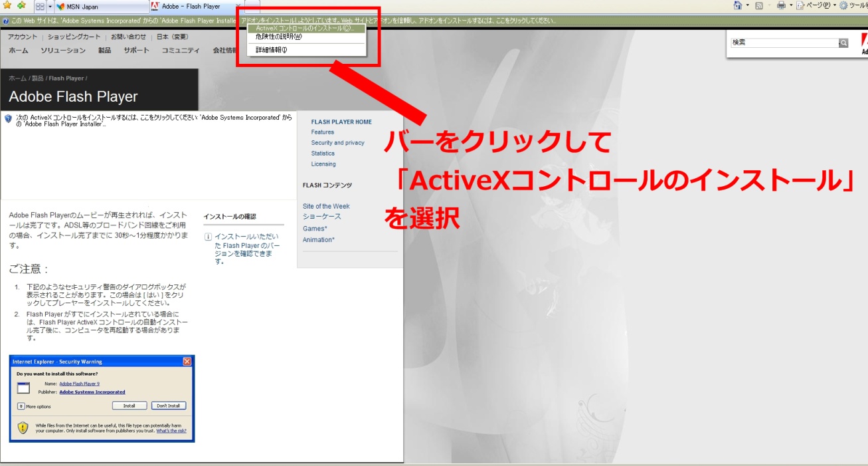Image resolution: width=868 pixels, height=466 pixels.
Task: Open the Quick Tabs grid icon
Action: point(40,6)
